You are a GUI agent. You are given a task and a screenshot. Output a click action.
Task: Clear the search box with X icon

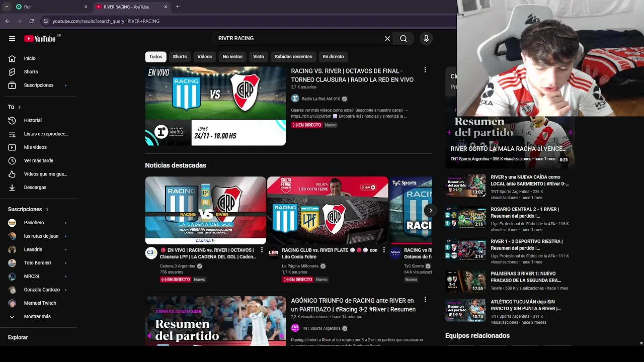point(387,39)
